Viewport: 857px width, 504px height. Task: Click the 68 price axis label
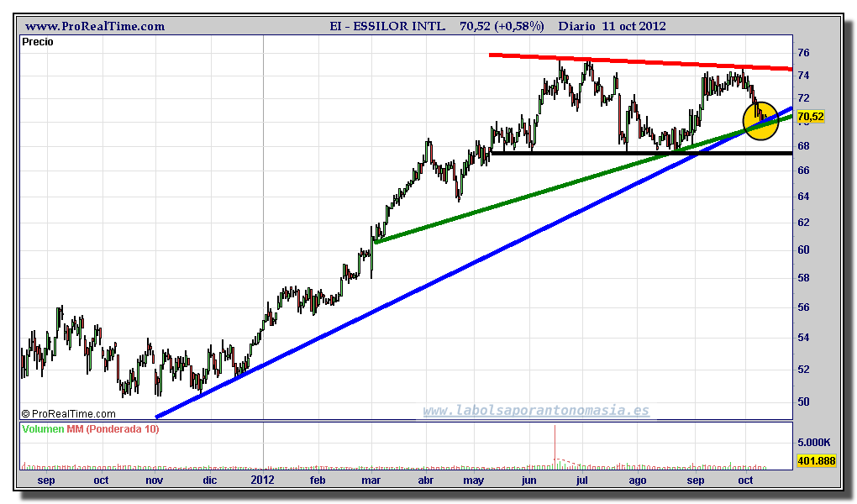[803, 146]
